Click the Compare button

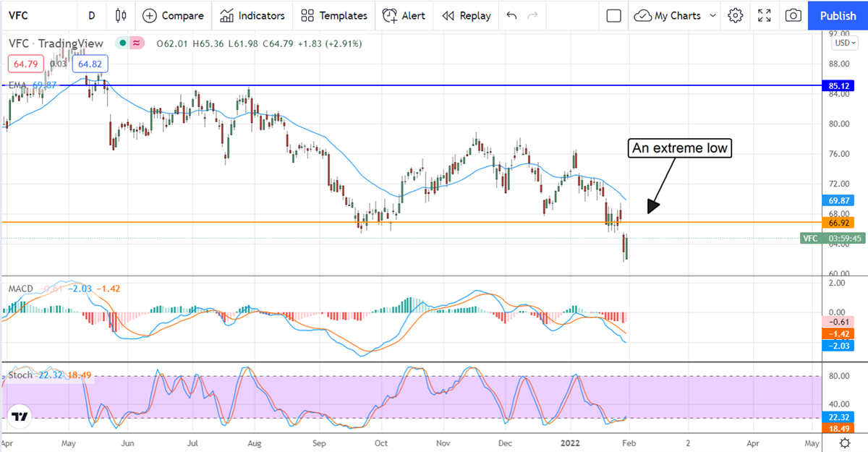point(173,15)
